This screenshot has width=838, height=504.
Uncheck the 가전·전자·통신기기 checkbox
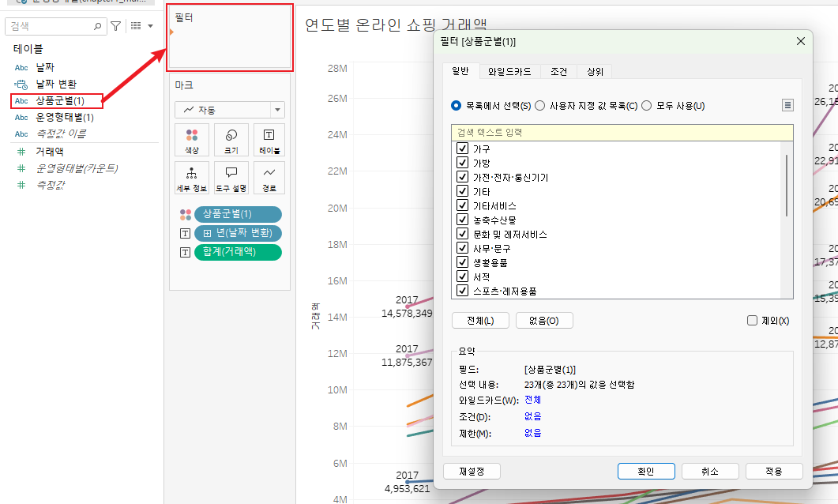(463, 177)
